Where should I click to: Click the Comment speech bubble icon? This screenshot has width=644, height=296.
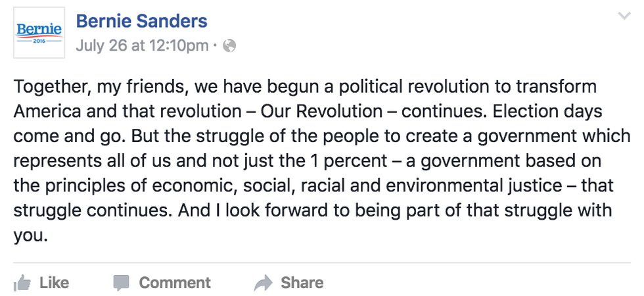(x=122, y=284)
